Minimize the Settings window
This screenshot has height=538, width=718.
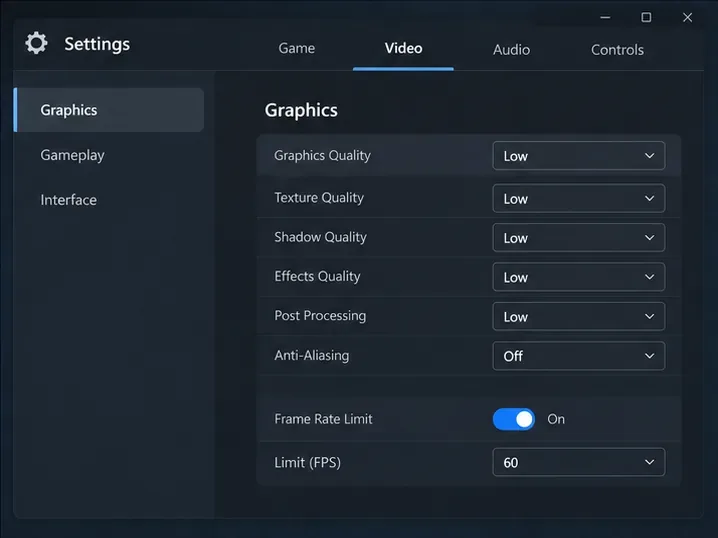tap(605, 17)
